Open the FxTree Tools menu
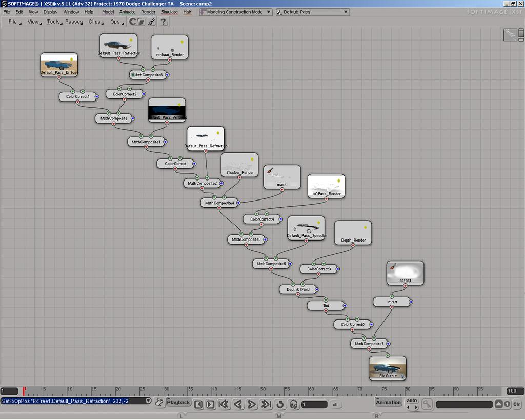 pos(53,22)
